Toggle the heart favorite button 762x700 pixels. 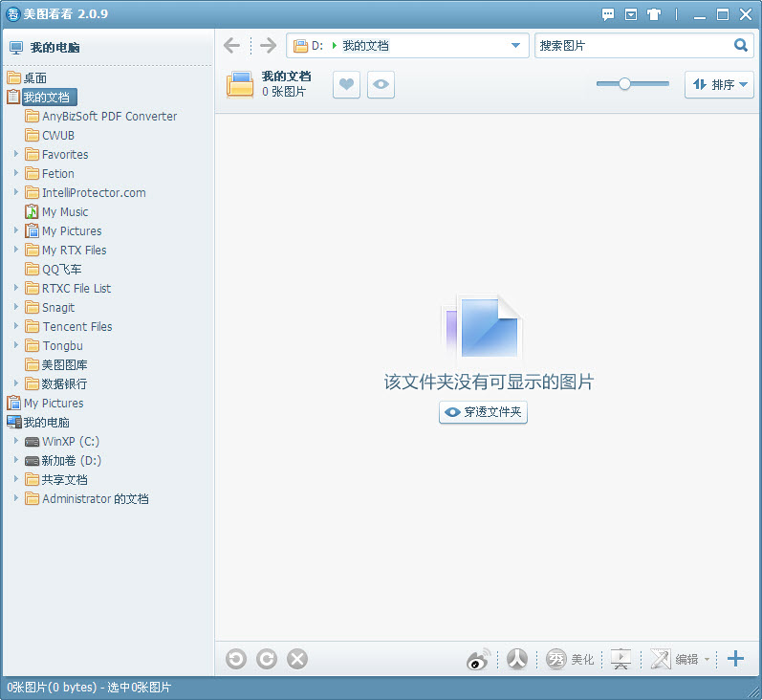[x=346, y=85]
